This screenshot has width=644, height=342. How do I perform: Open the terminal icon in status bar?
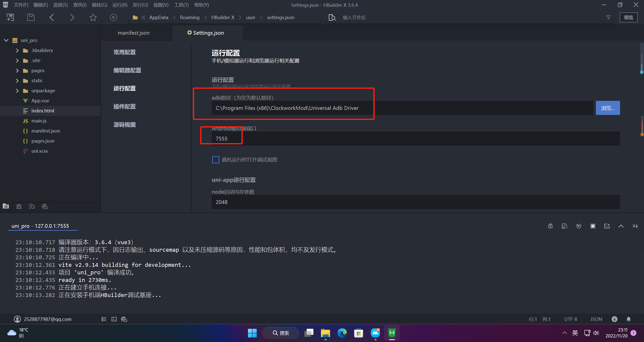(114, 319)
